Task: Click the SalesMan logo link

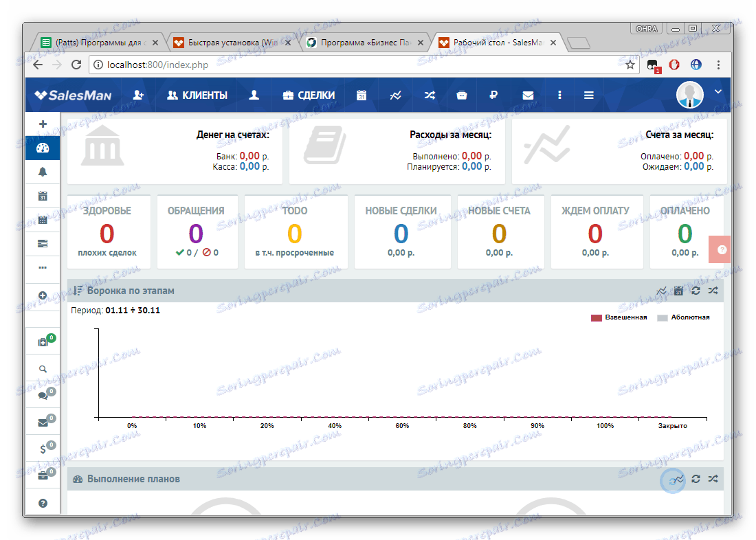Action: [73, 95]
